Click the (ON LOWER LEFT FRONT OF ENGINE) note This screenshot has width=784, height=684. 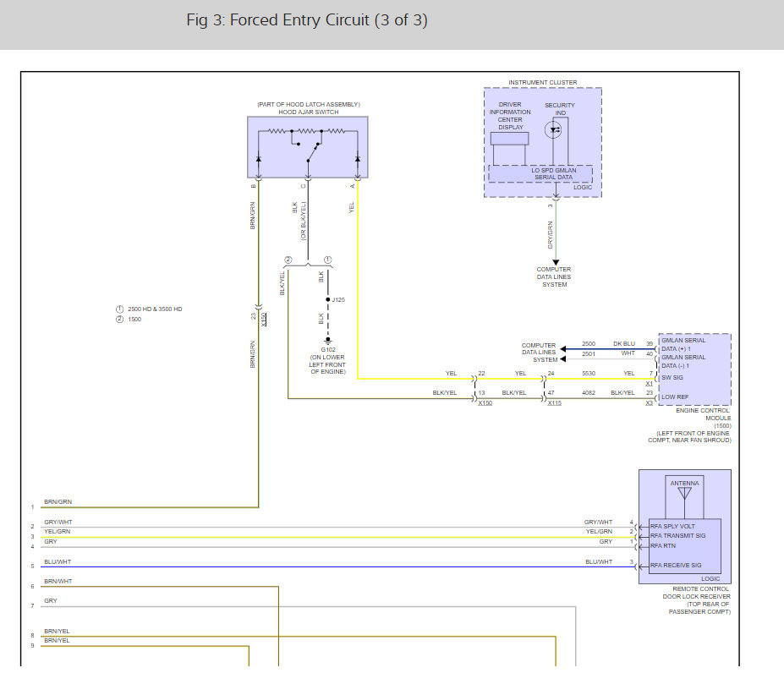[x=327, y=364]
